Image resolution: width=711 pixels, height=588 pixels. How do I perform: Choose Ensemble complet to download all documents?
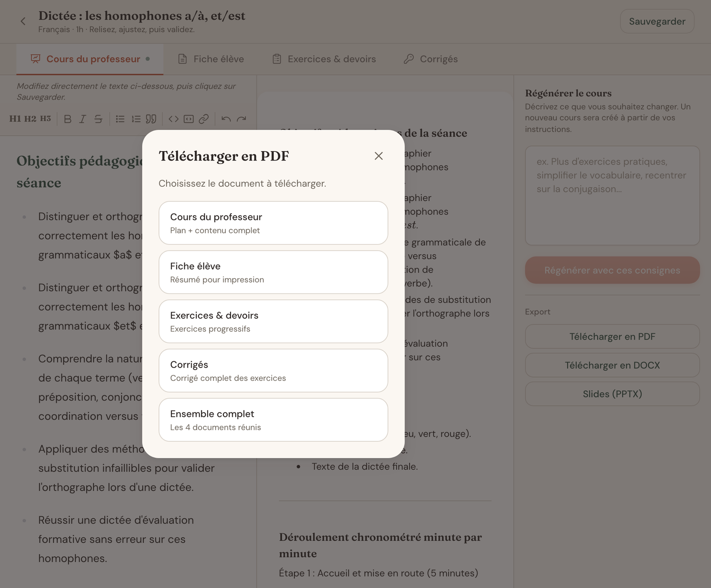[273, 420]
